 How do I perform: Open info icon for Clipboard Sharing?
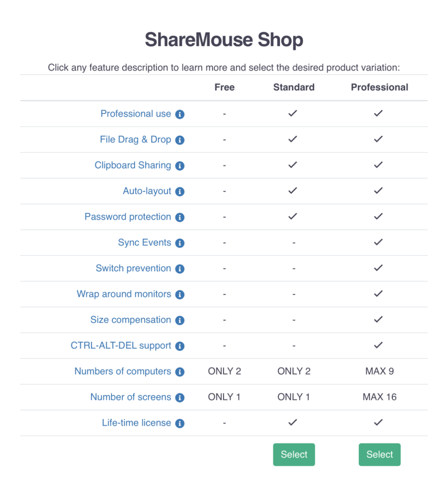pos(180,166)
